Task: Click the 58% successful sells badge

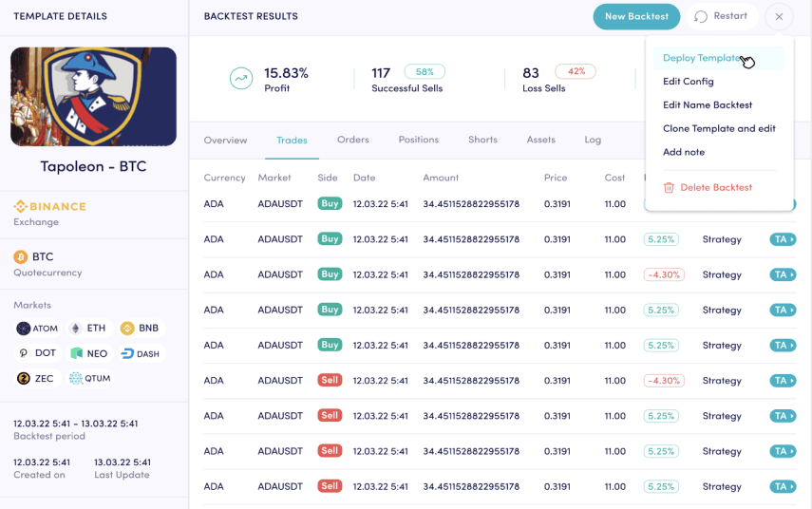Action: (x=425, y=72)
